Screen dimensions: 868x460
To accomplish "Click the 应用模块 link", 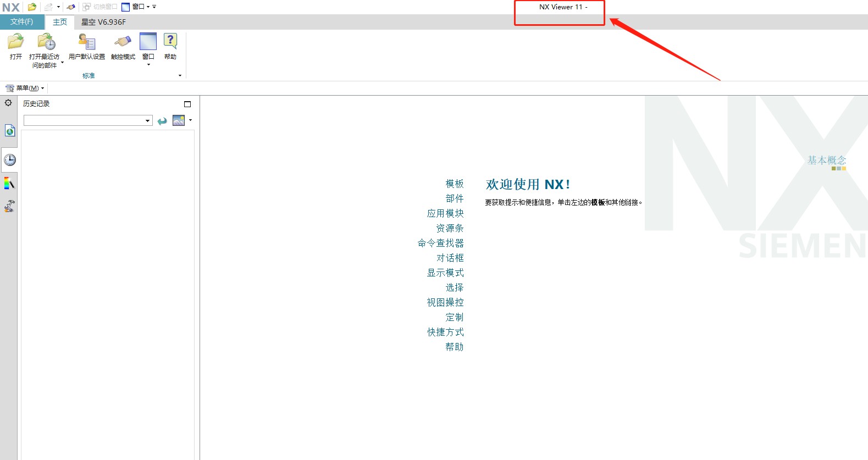I will pyautogui.click(x=445, y=213).
